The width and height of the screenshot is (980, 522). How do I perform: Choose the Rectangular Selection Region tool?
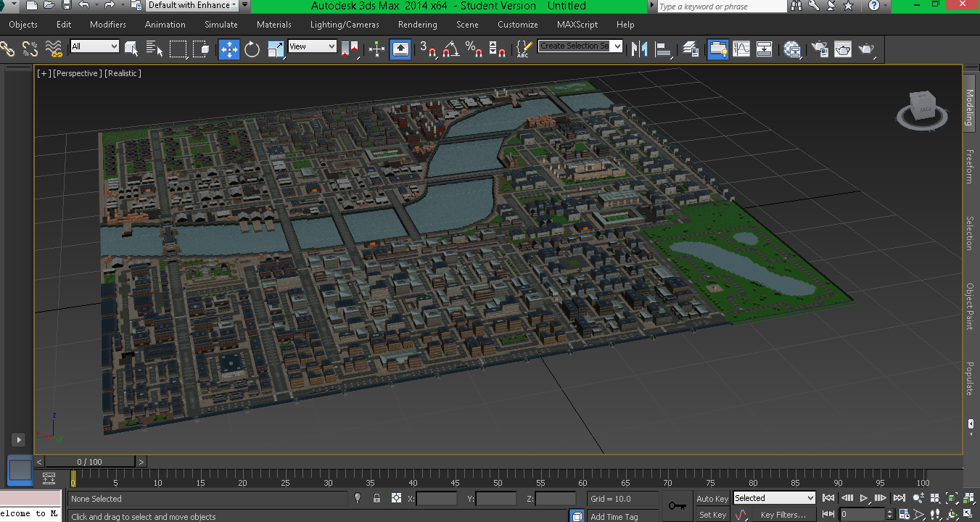(178, 49)
